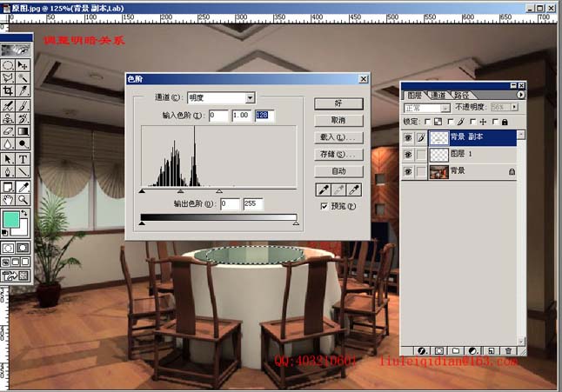Toggle lock transparent pixels checkbox
The width and height of the screenshot is (562, 392).
coord(427,122)
